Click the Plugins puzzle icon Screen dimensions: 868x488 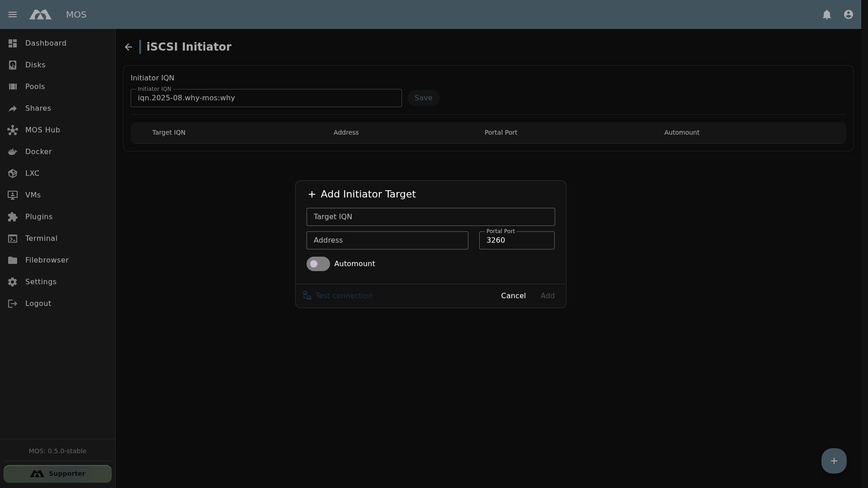(13, 217)
